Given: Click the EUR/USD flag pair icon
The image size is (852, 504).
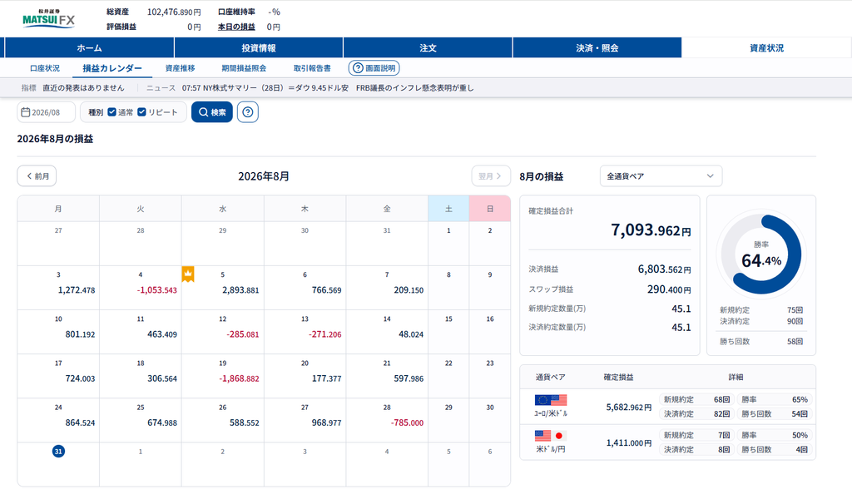Looking at the screenshot, I should 551,400.
